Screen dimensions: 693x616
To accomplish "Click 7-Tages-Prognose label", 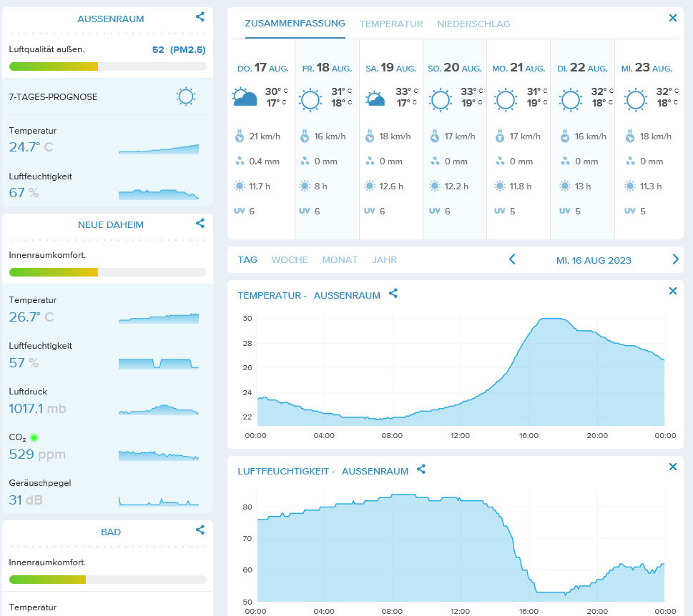I will pos(53,96).
